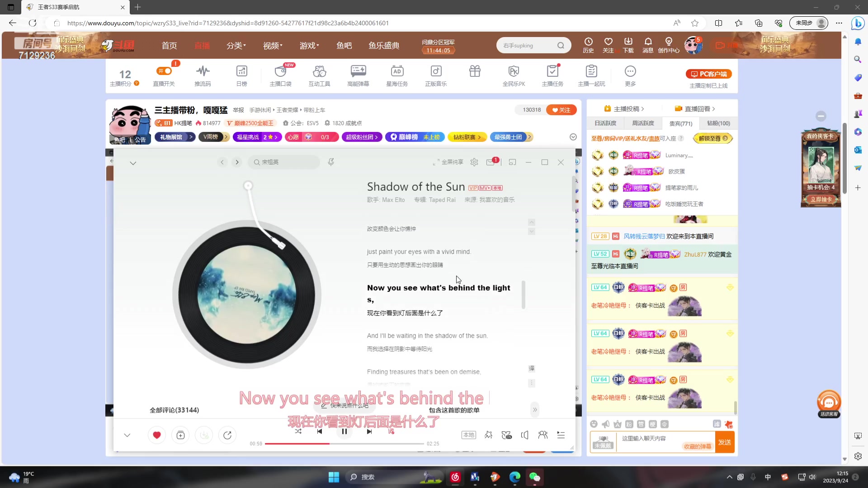Screen dimensions: 868x488
Task: Open the 直播回看 link
Action: [x=695, y=109]
